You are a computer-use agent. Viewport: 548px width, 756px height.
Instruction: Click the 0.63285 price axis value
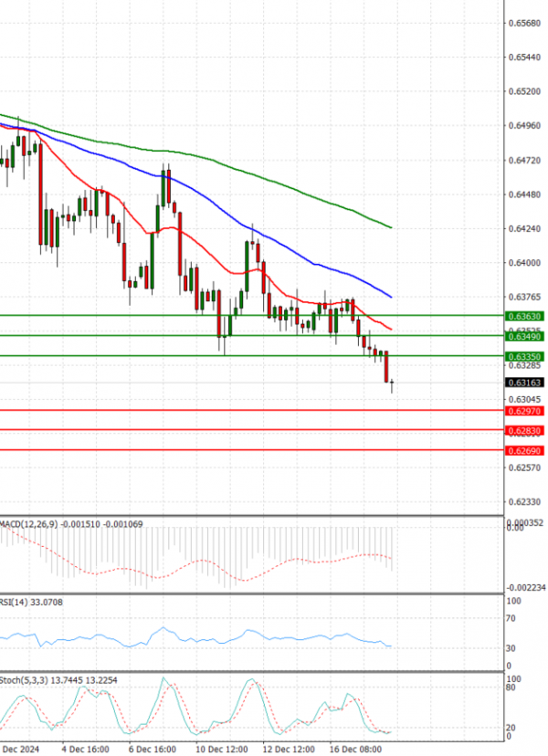[525, 366]
